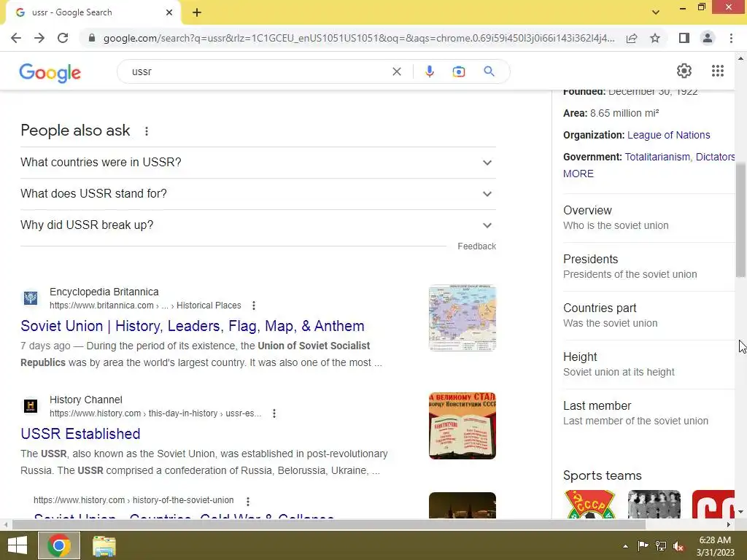Viewport: 747px width, 560px height.
Task: Click the League of Nations link
Action: click(x=668, y=135)
